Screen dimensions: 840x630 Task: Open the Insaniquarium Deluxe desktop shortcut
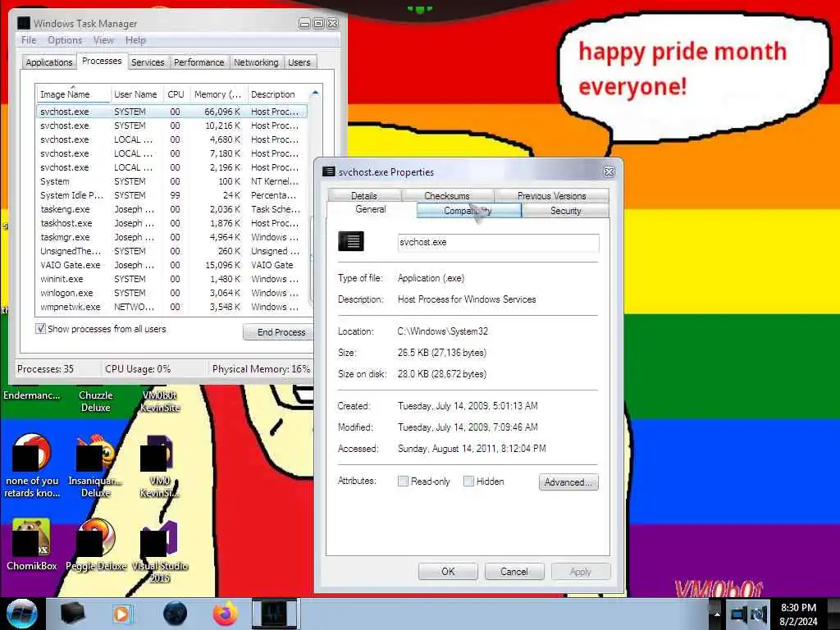[95, 466]
